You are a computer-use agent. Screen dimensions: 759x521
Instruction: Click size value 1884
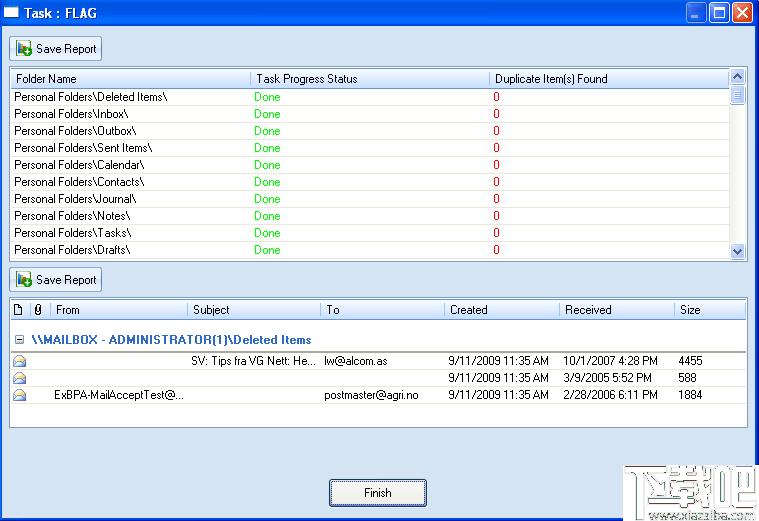690,395
